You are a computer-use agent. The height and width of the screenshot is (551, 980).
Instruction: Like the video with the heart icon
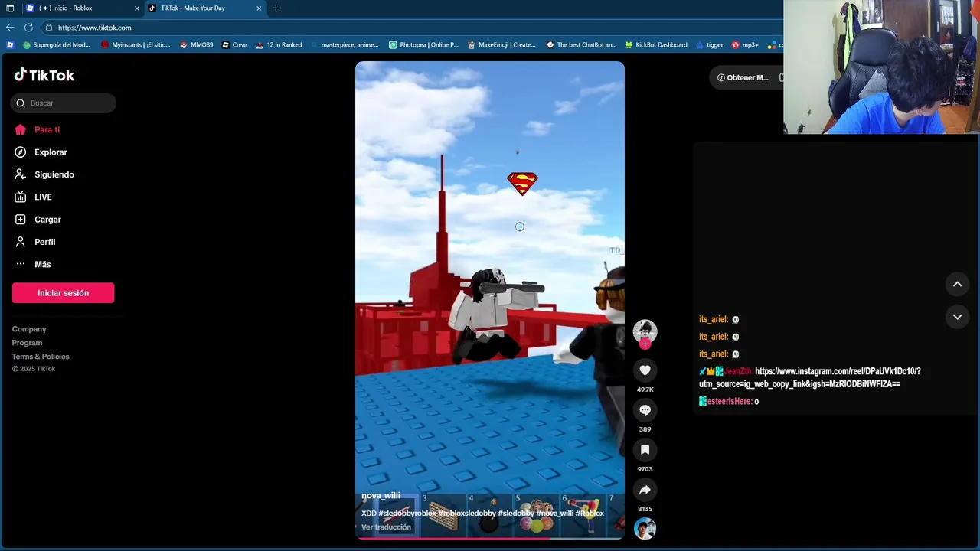coord(645,370)
